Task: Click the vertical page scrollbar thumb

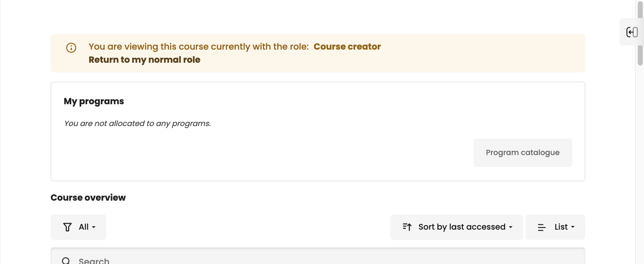Action: (640, 34)
